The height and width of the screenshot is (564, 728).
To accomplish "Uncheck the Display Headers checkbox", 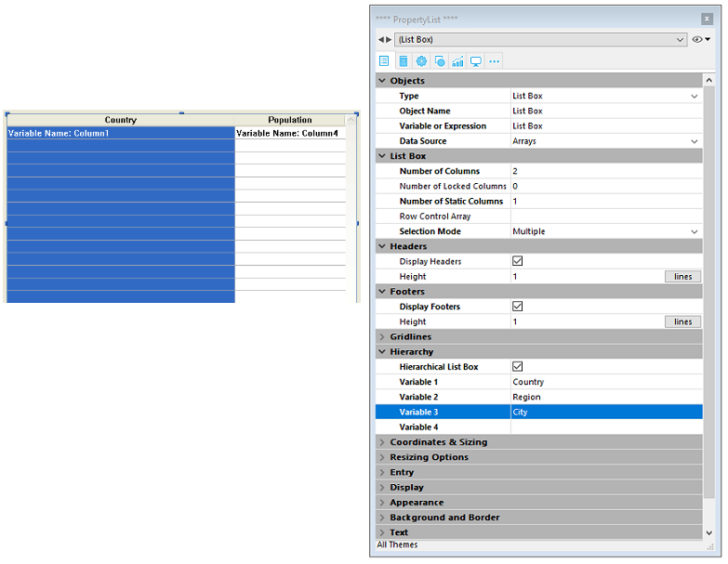I will click(518, 262).
